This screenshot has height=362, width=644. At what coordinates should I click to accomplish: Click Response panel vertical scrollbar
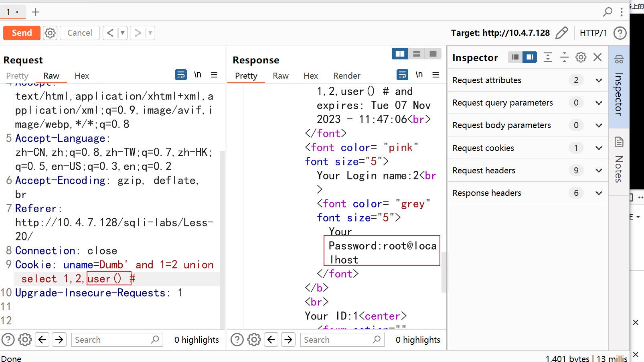444,272
